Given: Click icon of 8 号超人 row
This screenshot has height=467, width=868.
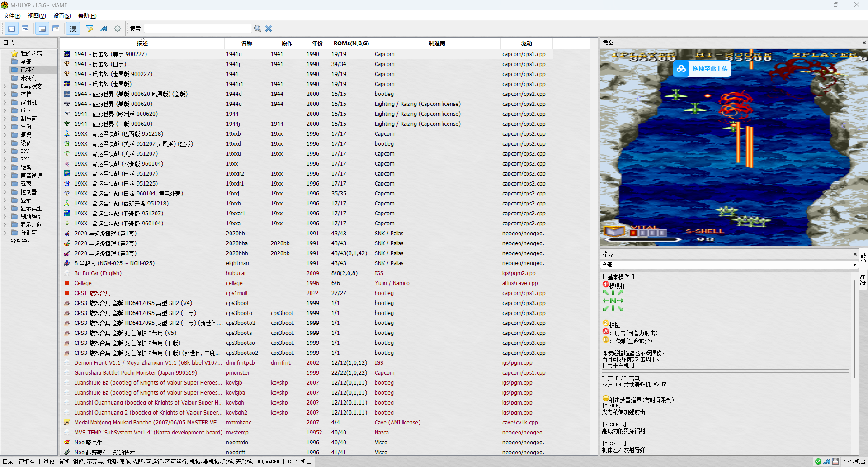Looking at the screenshot, I should 67,263.
